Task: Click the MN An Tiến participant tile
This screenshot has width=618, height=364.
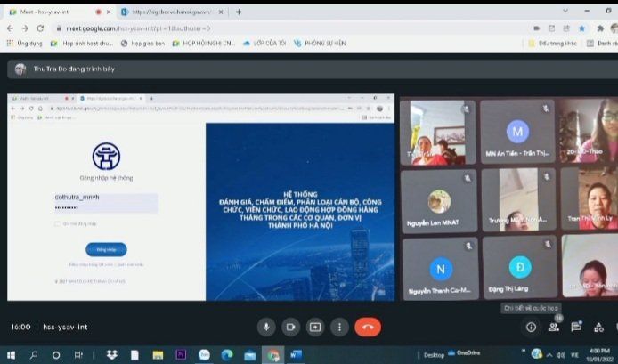Action: [x=517, y=131]
